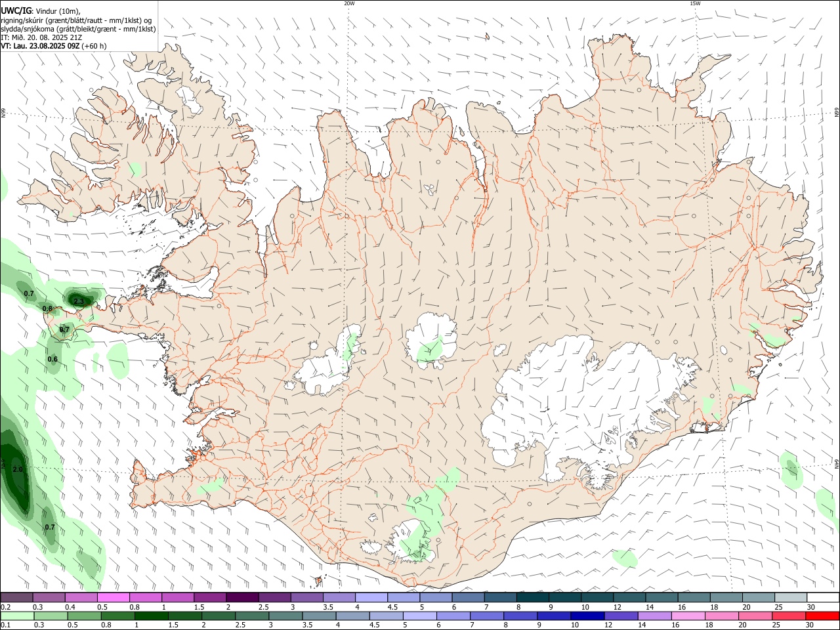Click the '0.6' precipitation value on map
This screenshot has height=630, width=840.
click(52, 359)
